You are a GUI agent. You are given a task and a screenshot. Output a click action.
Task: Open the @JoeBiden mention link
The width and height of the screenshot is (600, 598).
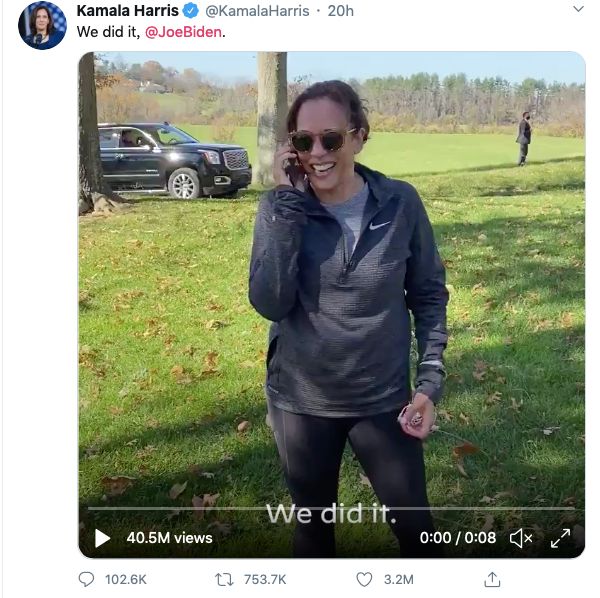tap(184, 32)
